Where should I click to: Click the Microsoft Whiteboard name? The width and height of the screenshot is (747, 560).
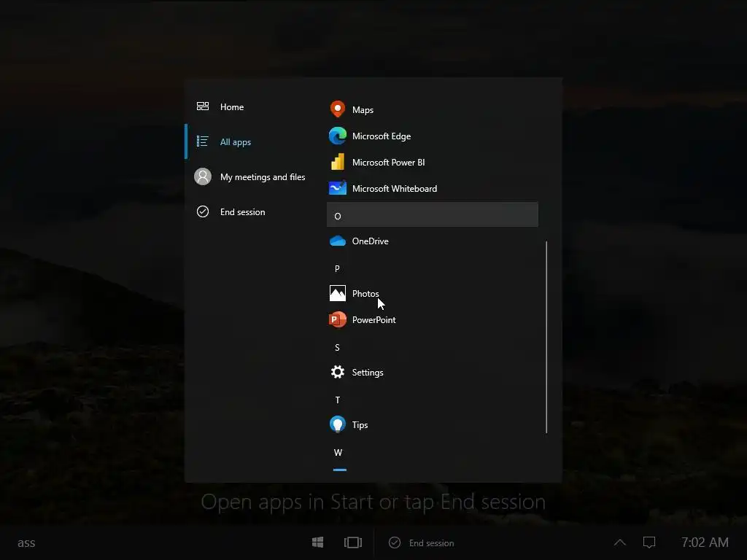tap(395, 189)
